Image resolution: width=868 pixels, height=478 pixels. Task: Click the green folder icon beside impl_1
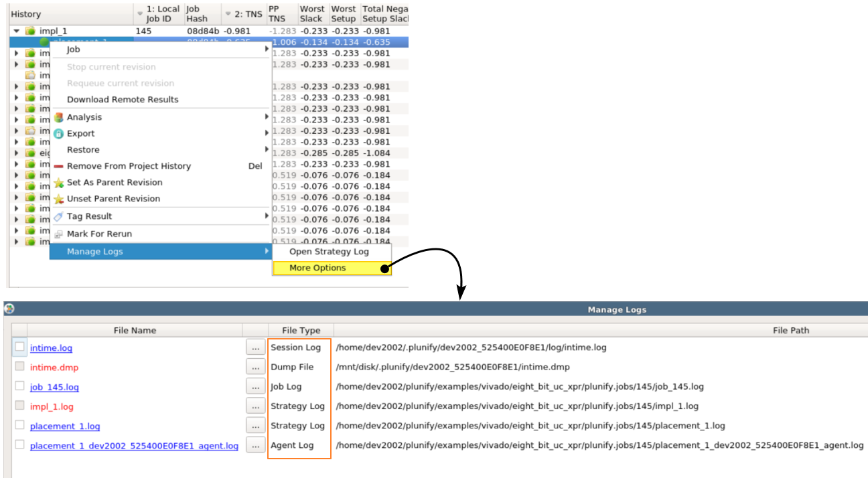pos(30,30)
